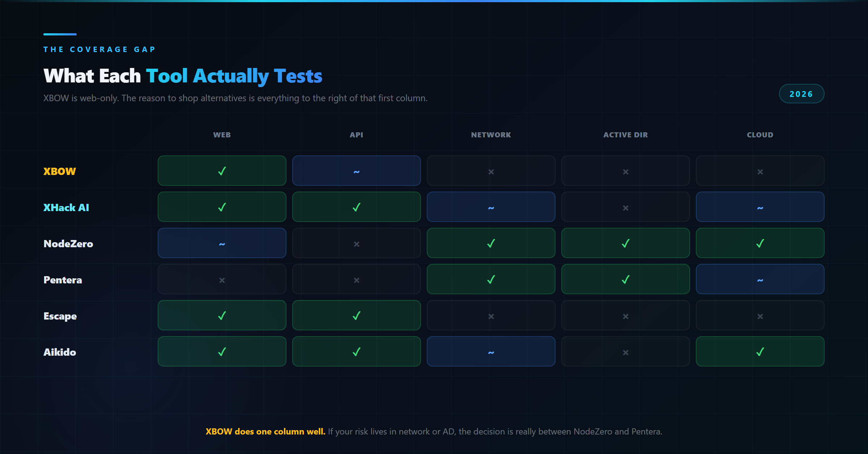The image size is (868, 454).
Task: Select the Aikido Cloud checkmark
Action: click(x=760, y=351)
